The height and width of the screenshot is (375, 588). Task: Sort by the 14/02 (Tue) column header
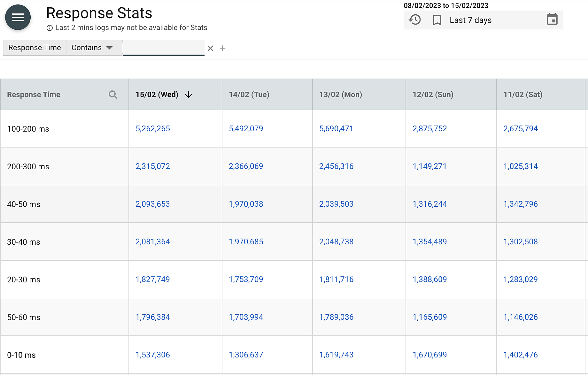tap(249, 95)
